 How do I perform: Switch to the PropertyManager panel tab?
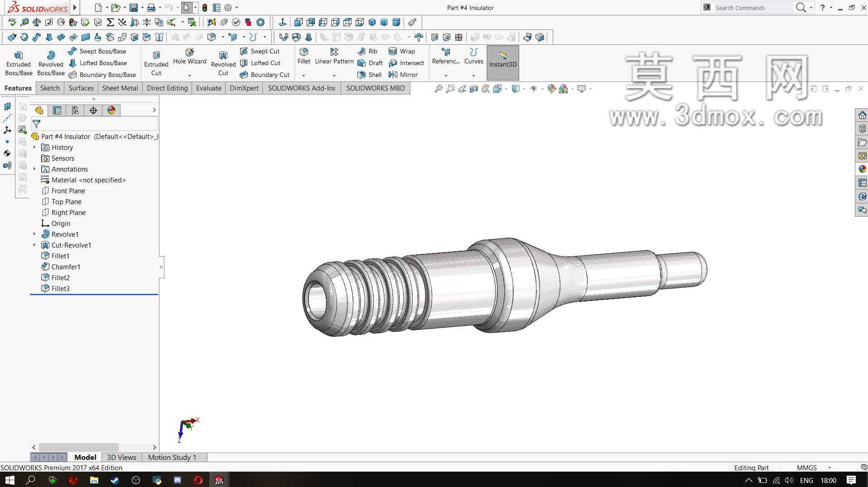[57, 110]
